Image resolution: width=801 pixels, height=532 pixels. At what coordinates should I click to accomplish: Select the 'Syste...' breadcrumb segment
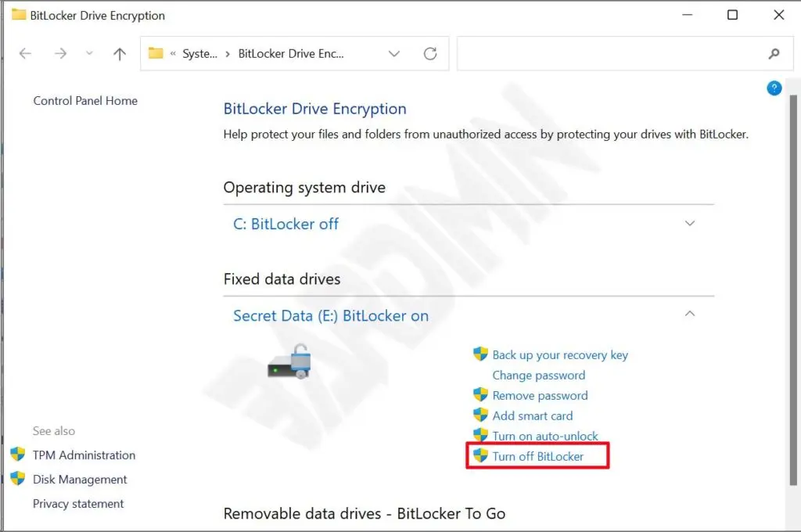pyautogui.click(x=199, y=54)
